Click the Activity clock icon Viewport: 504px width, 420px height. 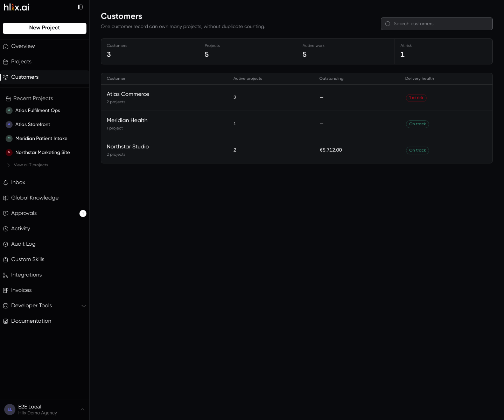pyautogui.click(x=6, y=229)
